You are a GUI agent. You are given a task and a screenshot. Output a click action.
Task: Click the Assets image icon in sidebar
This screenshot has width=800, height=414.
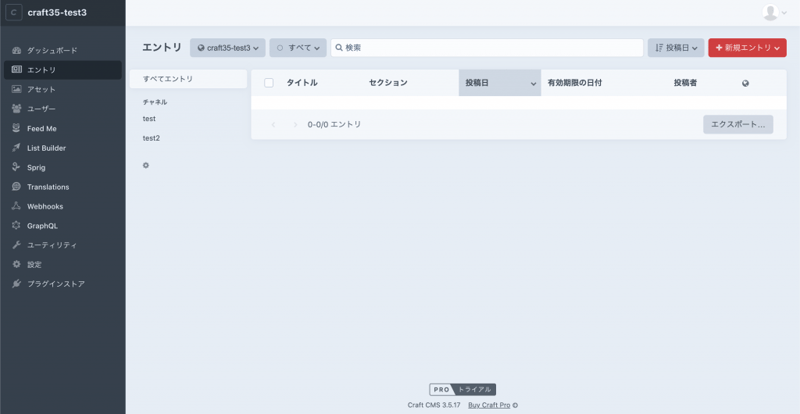(16, 89)
